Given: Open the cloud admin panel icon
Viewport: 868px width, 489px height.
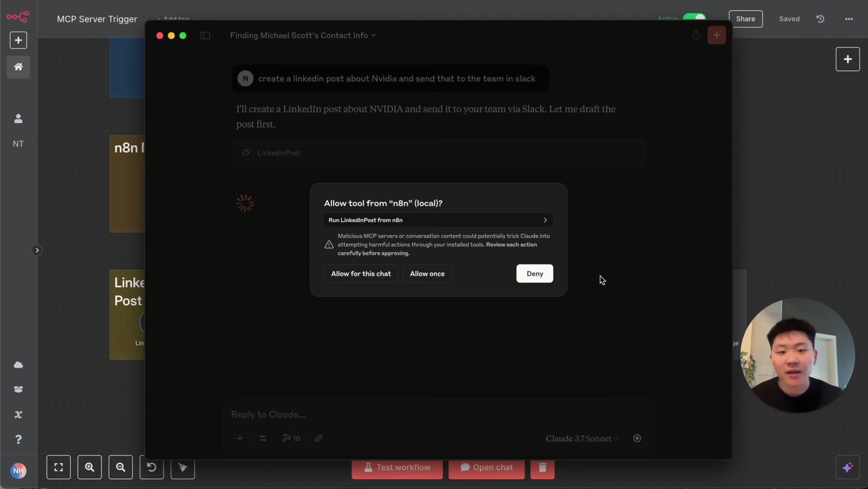Looking at the screenshot, I should pos(18,365).
